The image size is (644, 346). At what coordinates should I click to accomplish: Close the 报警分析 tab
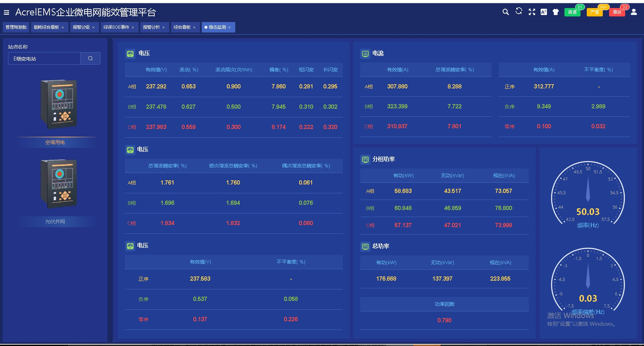164,28
